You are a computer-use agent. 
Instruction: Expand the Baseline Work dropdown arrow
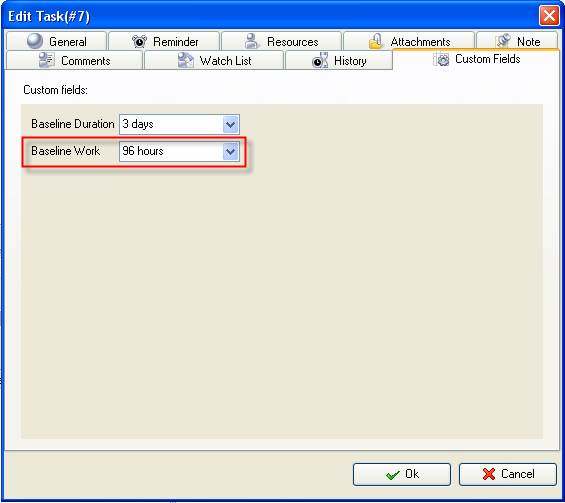tap(230, 152)
